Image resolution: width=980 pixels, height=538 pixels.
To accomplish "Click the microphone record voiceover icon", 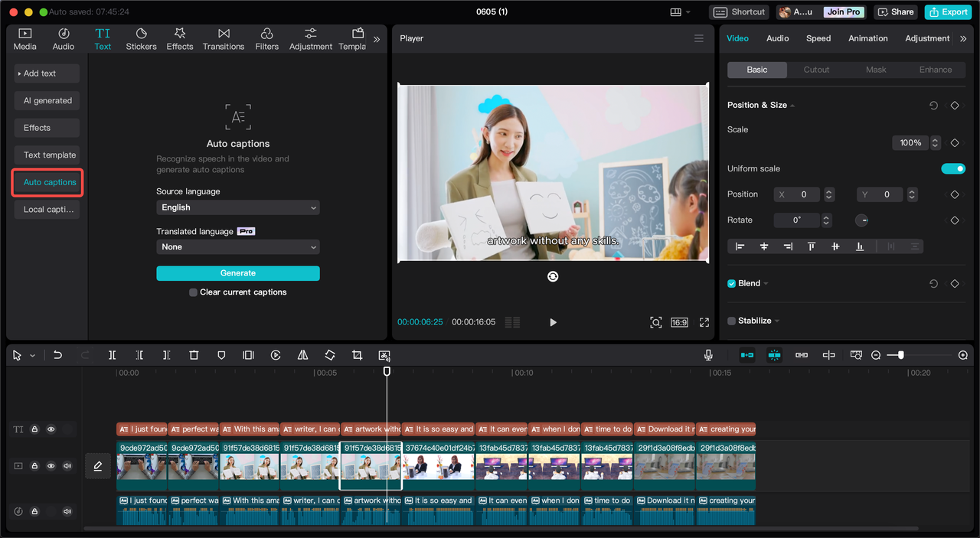I will (x=708, y=355).
